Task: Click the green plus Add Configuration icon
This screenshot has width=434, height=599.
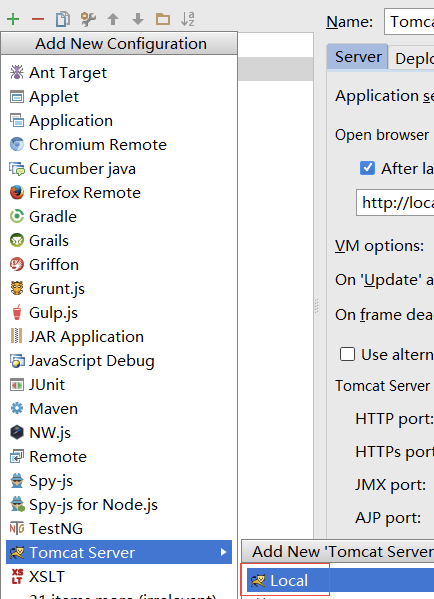Action: point(13,19)
